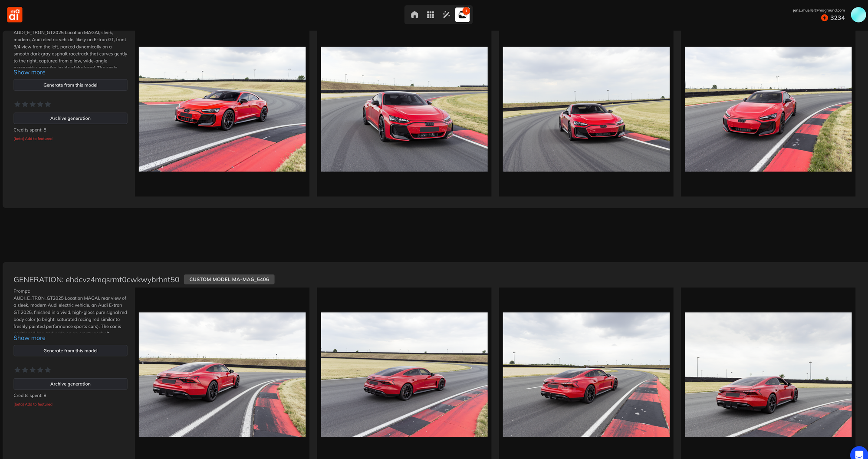Click the MAGAI logo in header

point(15,15)
